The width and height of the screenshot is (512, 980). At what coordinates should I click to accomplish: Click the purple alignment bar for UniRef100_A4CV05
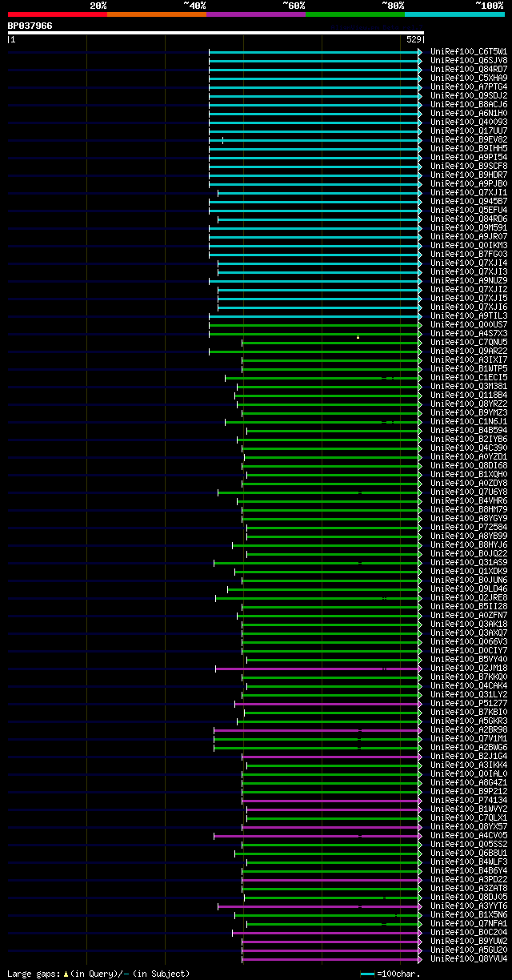click(318, 836)
